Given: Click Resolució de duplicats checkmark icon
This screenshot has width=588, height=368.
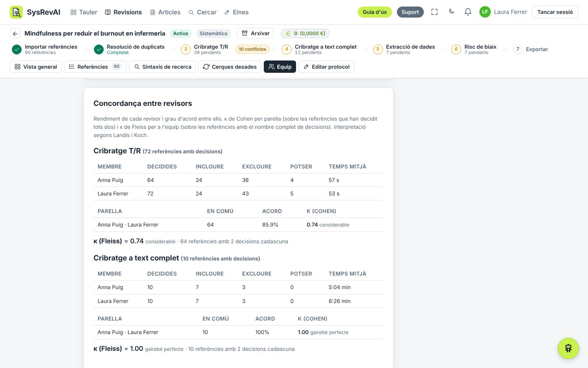Looking at the screenshot, I should [99, 49].
